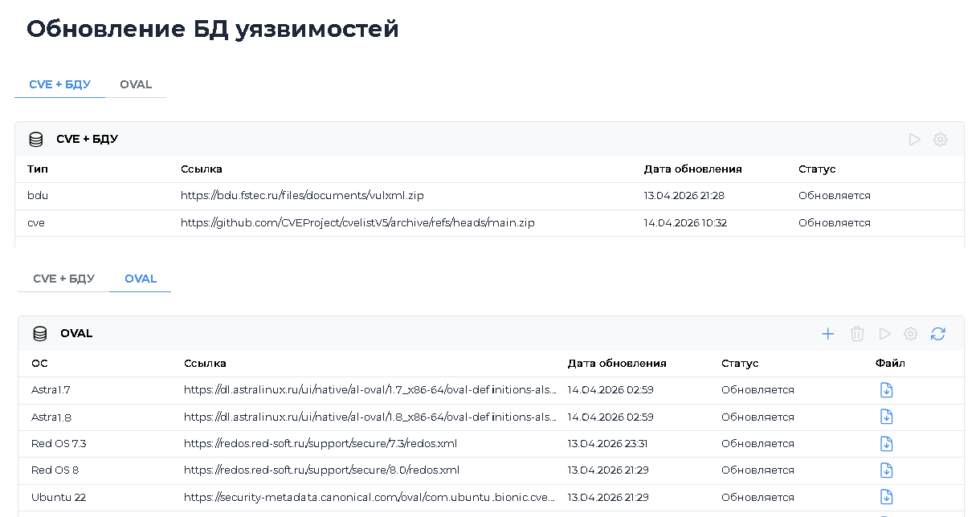
Task: Click the trash icon in the OVAL panel
Action: pyautogui.click(x=857, y=334)
